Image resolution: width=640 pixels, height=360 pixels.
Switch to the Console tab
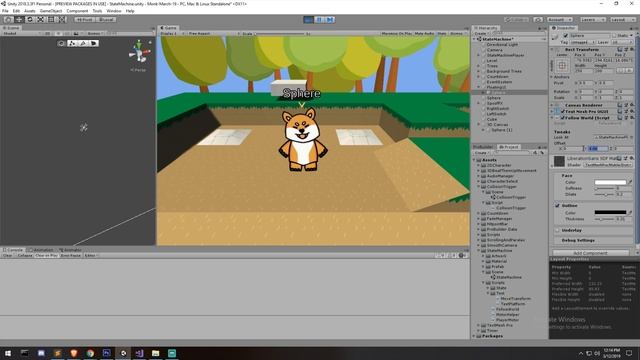[x=13, y=250]
